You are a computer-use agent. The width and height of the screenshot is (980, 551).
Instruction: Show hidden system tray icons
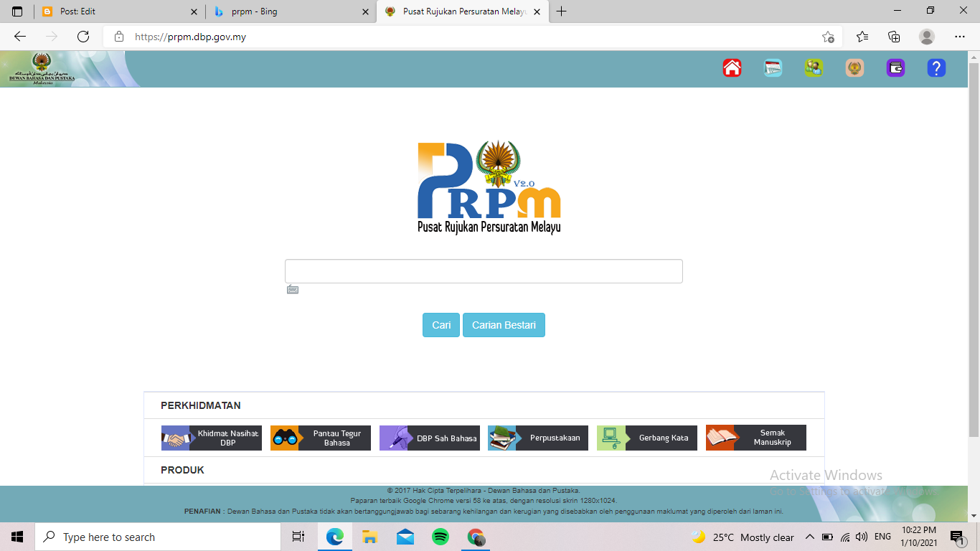click(x=809, y=537)
